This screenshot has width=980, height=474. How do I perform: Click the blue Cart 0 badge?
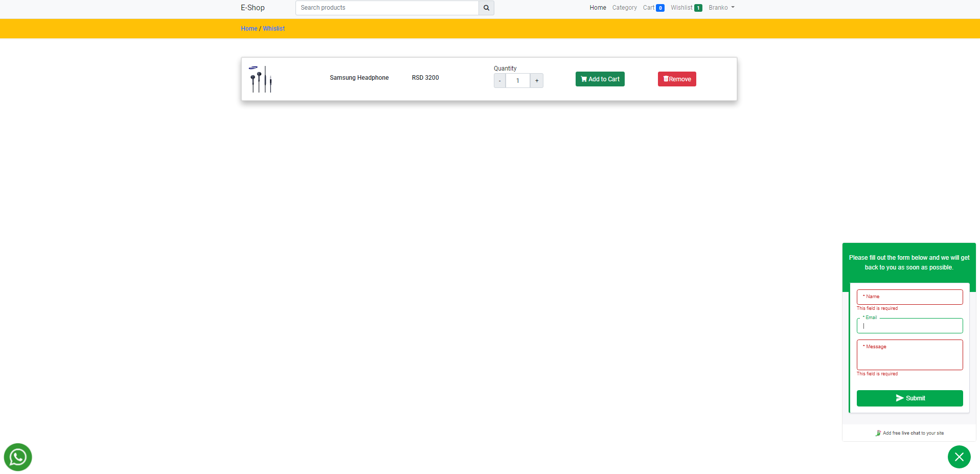pos(659,8)
